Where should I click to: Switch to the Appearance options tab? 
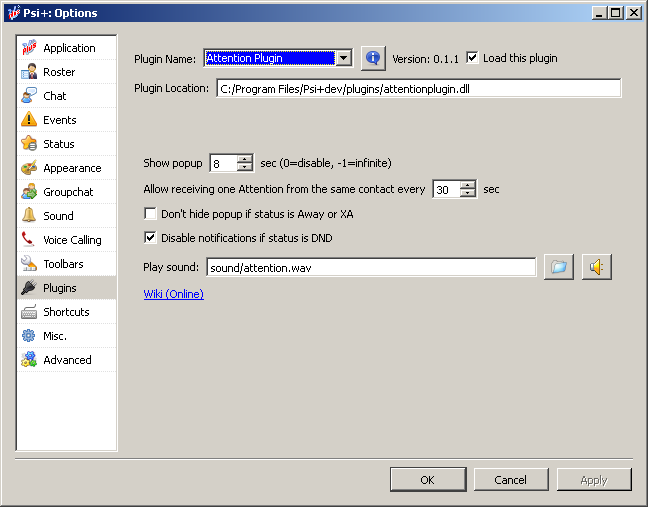71,168
